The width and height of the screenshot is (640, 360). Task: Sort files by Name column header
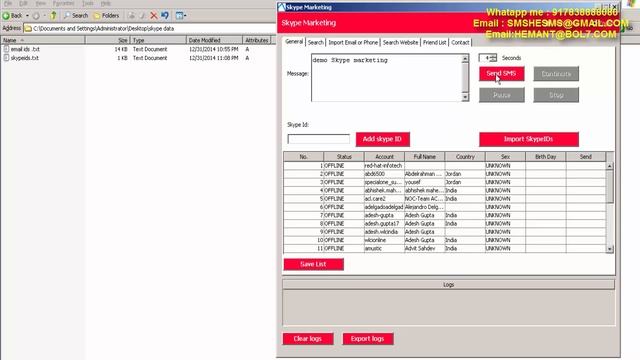43,40
